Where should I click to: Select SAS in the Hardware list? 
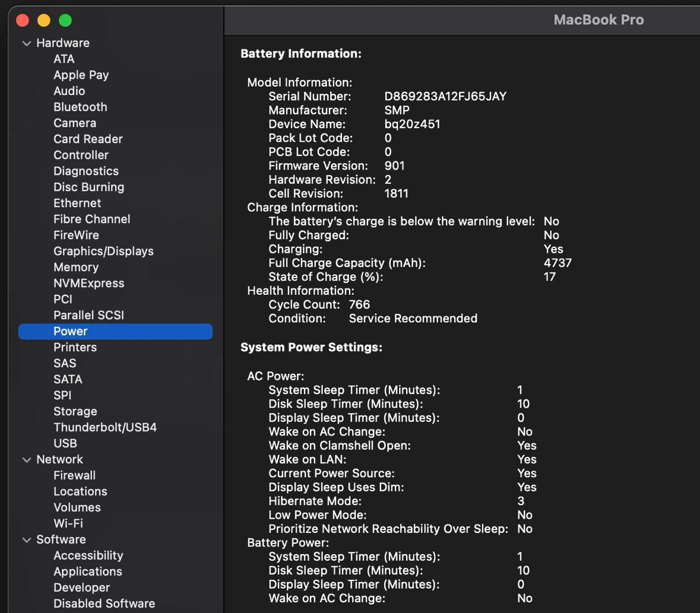[65, 364]
